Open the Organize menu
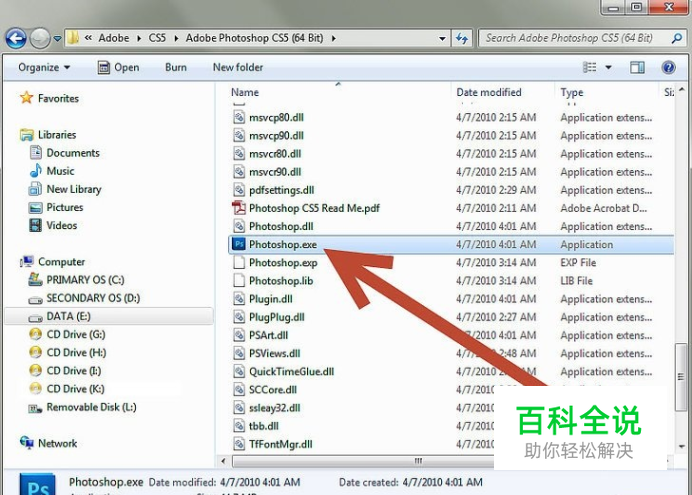The image size is (692, 495). click(44, 68)
